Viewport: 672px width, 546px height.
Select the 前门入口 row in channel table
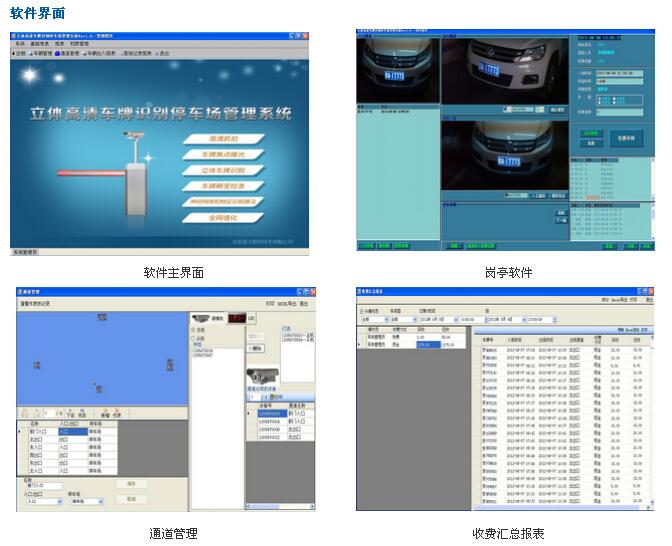pos(40,430)
